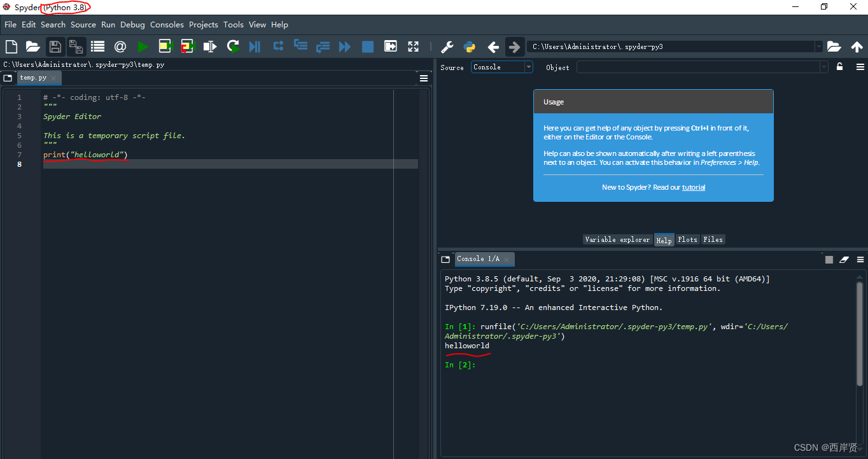The height and width of the screenshot is (459, 868).
Task: Change to parent directory up arrow
Action: coord(857,46)
